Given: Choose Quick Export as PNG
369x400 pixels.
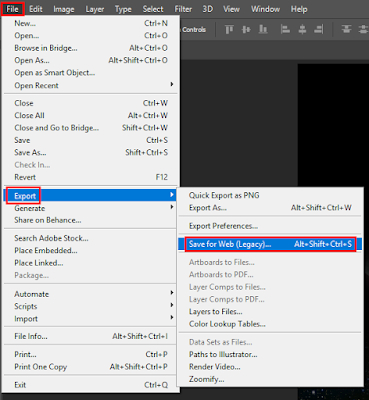Looking at the screenshot, I should (270, 195).
